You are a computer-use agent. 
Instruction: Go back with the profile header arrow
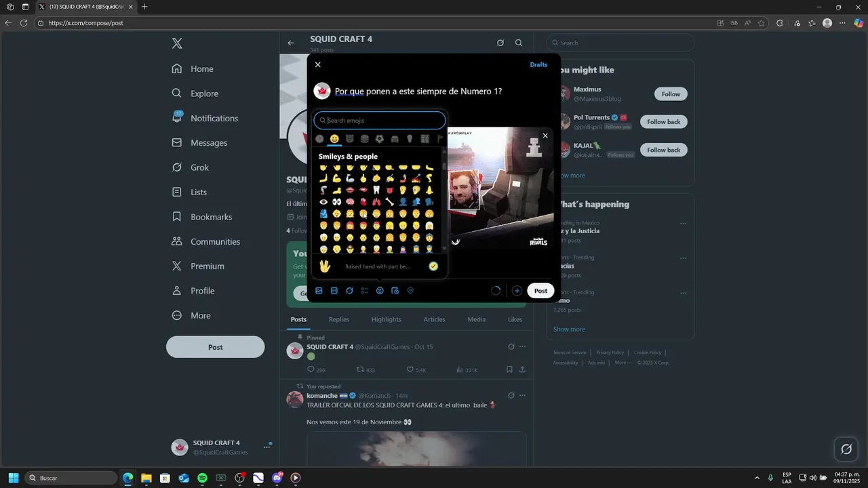coord(291,43)
